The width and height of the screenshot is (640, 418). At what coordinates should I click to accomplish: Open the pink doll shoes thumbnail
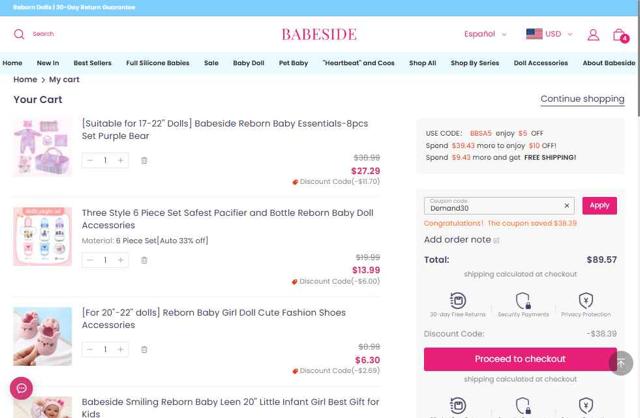pyautogui.click(x=42, y=336)
